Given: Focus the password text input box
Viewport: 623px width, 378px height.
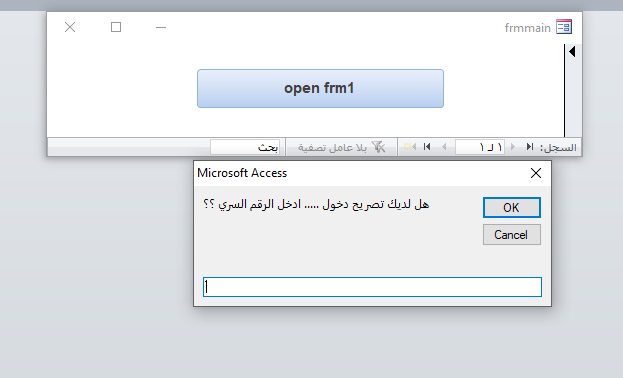Looking at the screenshot, I should tap(372, 287).
